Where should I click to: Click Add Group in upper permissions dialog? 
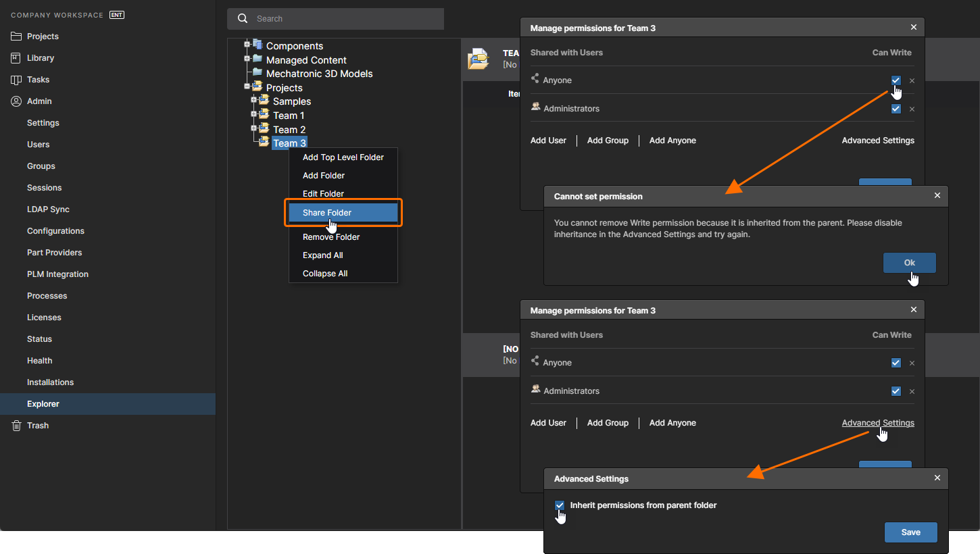pyautogui.click(x=608, y=141)
